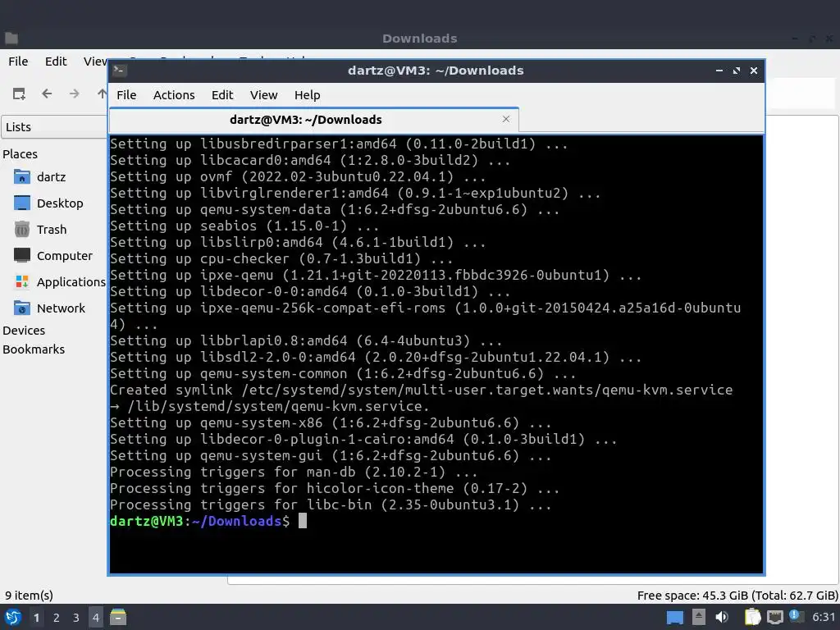This screenshot has height=630, width=840.
Task: Click the folder icon in the Downloads title bar
Action: [x=11, y=39]
